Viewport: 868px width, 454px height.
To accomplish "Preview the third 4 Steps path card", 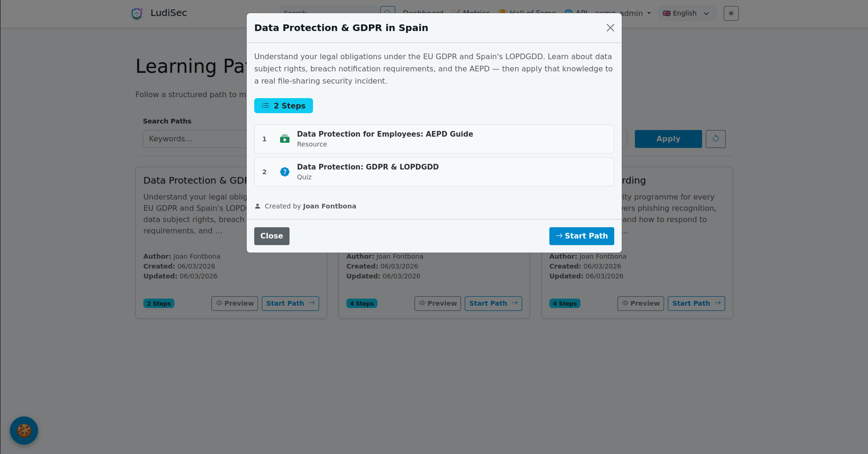I will (641, 303).
